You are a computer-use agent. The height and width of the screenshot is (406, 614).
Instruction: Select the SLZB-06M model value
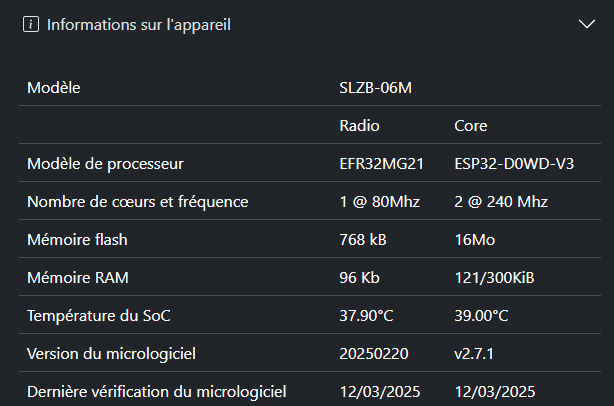376,88
